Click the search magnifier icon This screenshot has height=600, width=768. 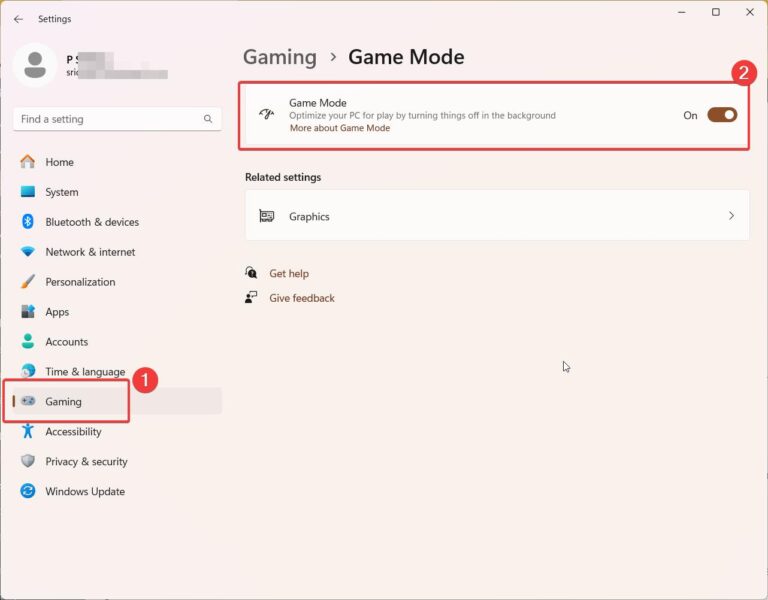click(x=208, y=119)
